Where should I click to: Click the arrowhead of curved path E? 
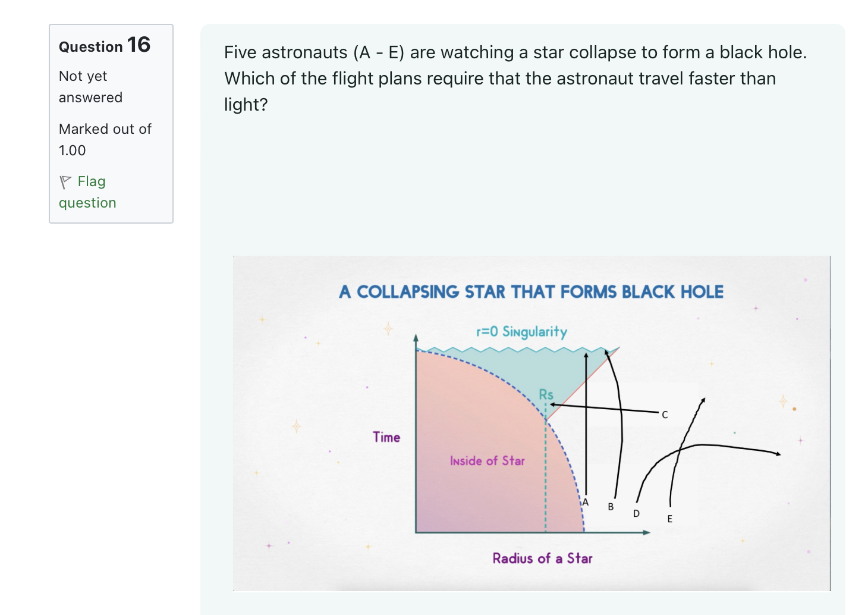click(x=703, y=400)
